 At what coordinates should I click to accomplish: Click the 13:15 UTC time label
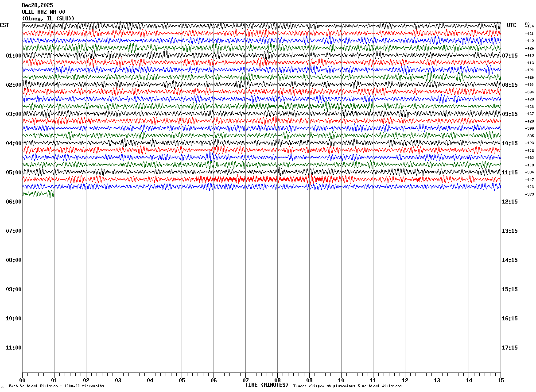click(x=510, y=231)
